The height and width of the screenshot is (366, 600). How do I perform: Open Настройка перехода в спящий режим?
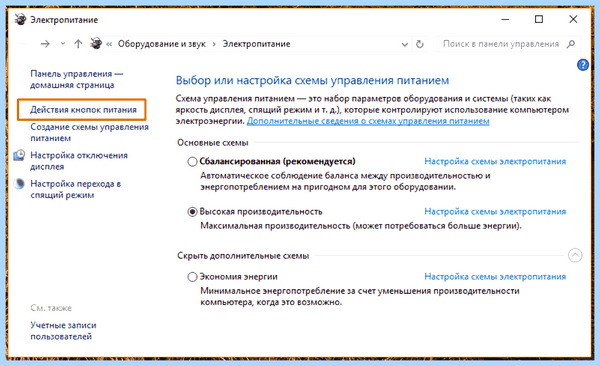(76, 190)
